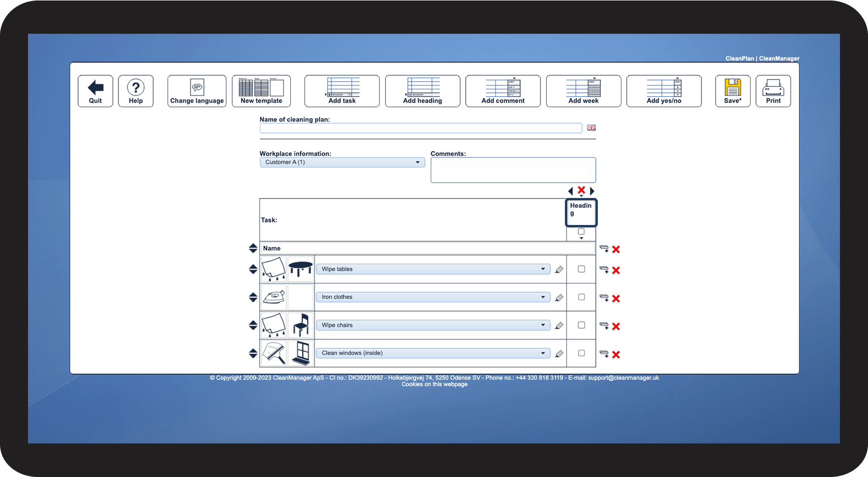Click the Add week toolbar button
Viewport: 868px width, 477px height.
584,91
